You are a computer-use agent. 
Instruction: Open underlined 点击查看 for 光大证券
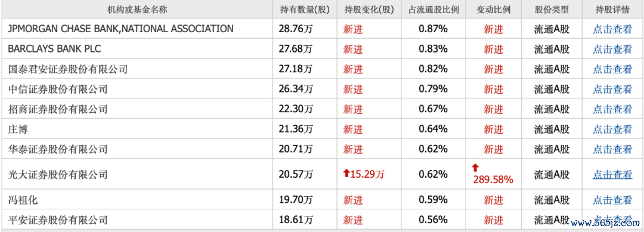[612, 174]
